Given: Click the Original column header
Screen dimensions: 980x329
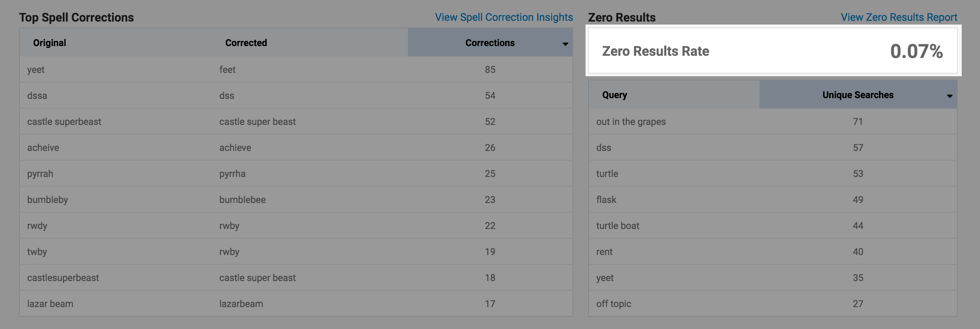Looking at the screenshot, I should 50,42.
